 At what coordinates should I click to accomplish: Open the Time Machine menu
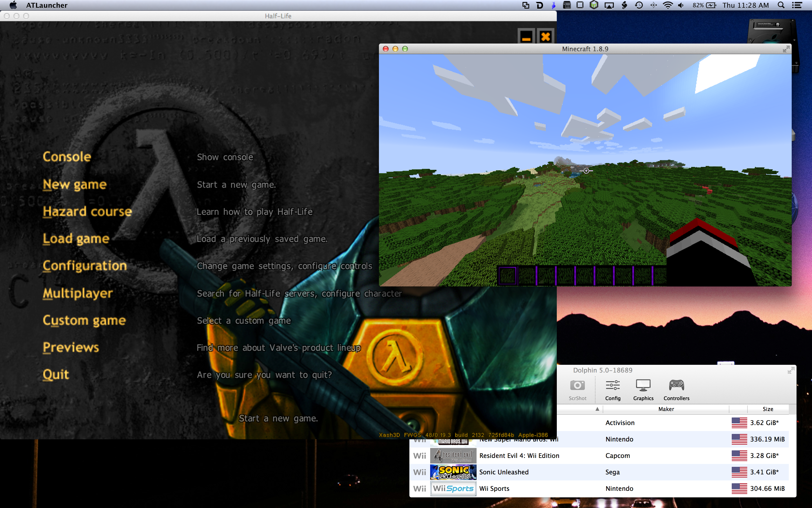(639, 5)
